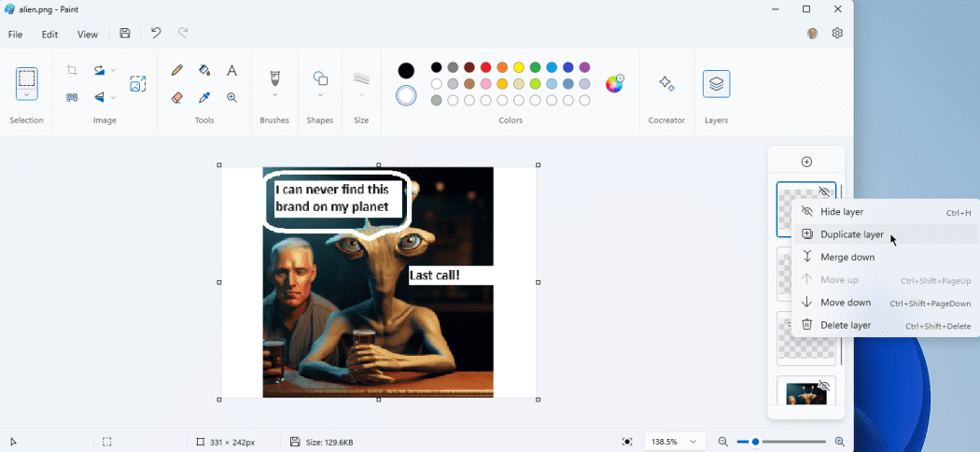Toggle the Layers panel button
Viewport: 980px width, 452px height.
click(x=716, y=84)
